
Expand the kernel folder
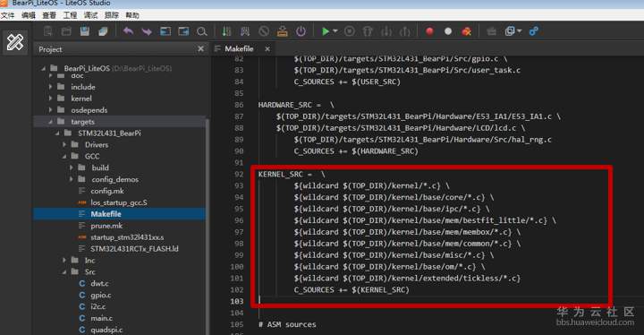tap(50, 99)
